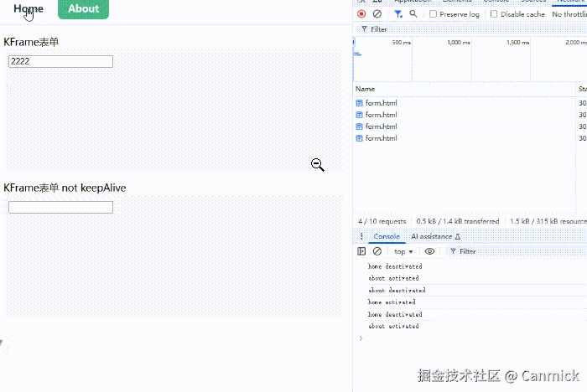Enable the Disable cache checkbox
This screenshot has width=587, height=392.
click(494, 14)
